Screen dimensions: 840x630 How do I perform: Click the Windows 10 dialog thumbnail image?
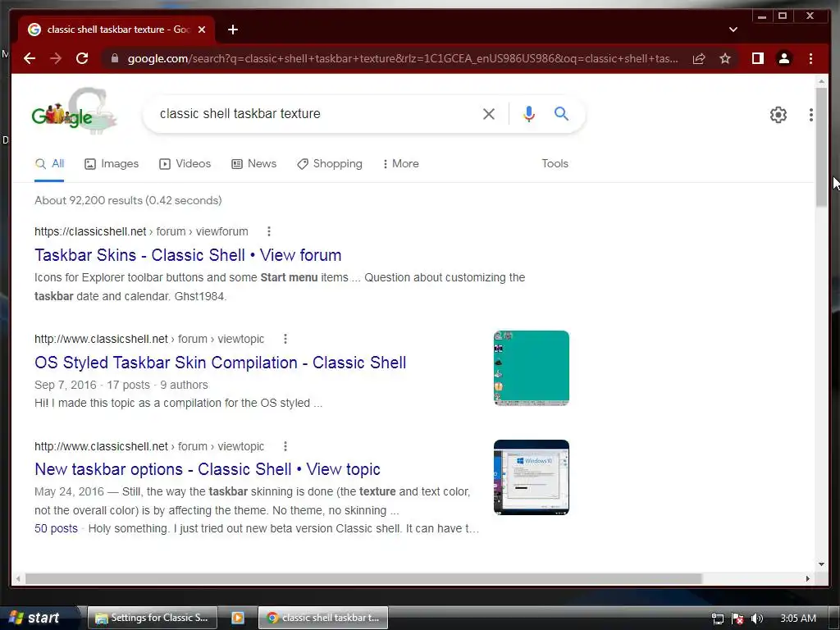531,477
